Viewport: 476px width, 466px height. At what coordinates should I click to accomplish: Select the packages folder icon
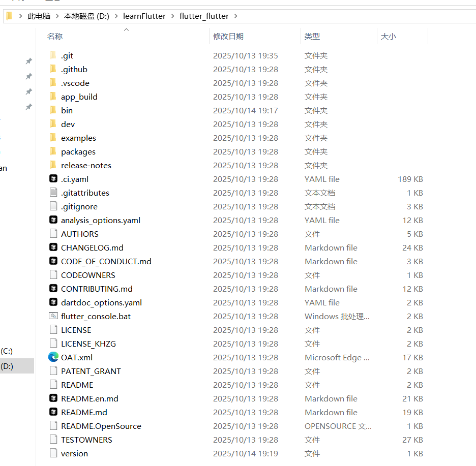(53, 151)
